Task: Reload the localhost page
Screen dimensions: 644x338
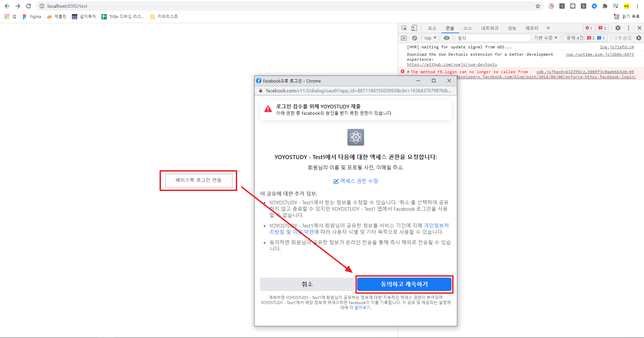Action: [29, 6]
